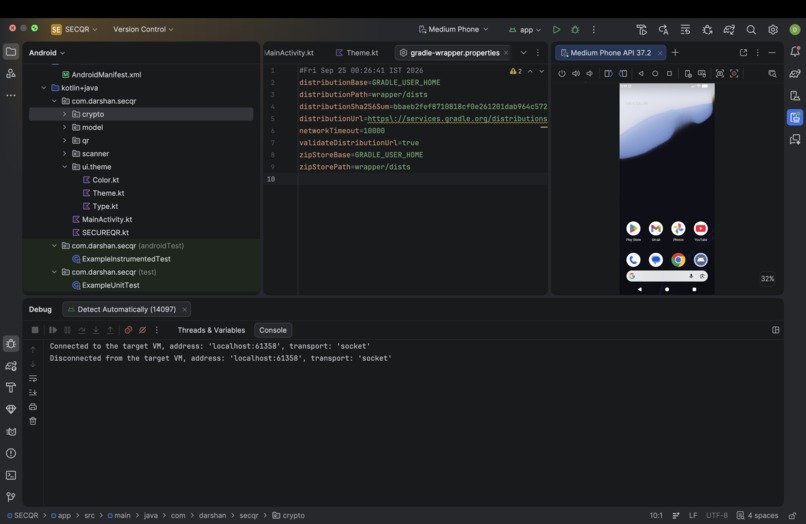The image size is (806, 524).
Task: View breakpoints red icon in Debug toolbar
Action: coord(129,330)
